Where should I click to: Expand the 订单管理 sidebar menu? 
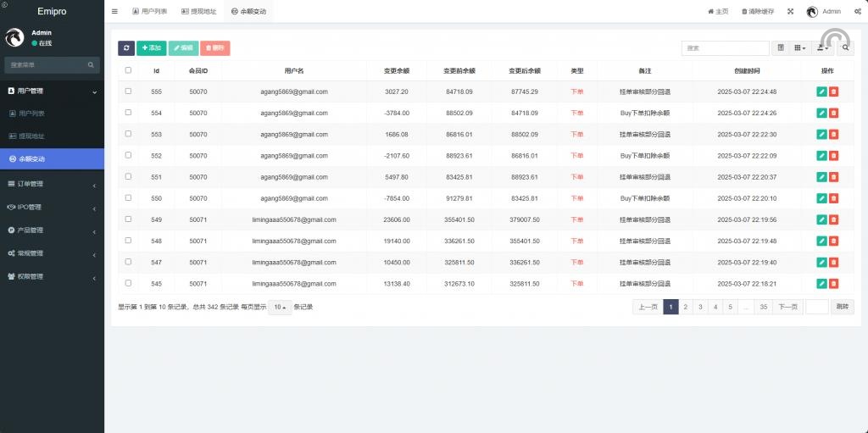52,184
